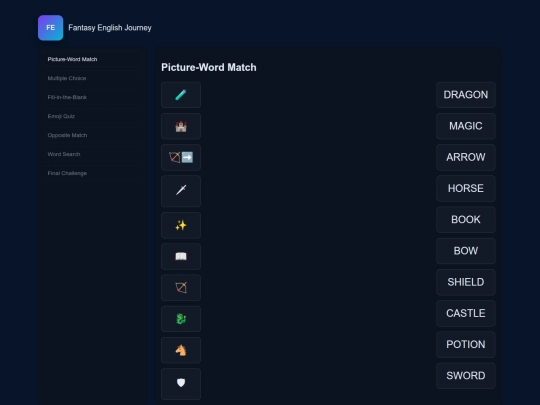Click the POTION word button
This screenshot has width=540, height=405.
coord(466,344)
